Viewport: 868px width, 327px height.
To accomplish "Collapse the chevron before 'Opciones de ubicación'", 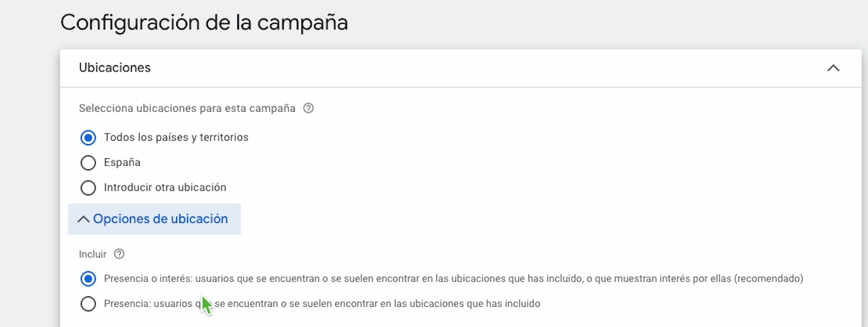I will (83, 219).
